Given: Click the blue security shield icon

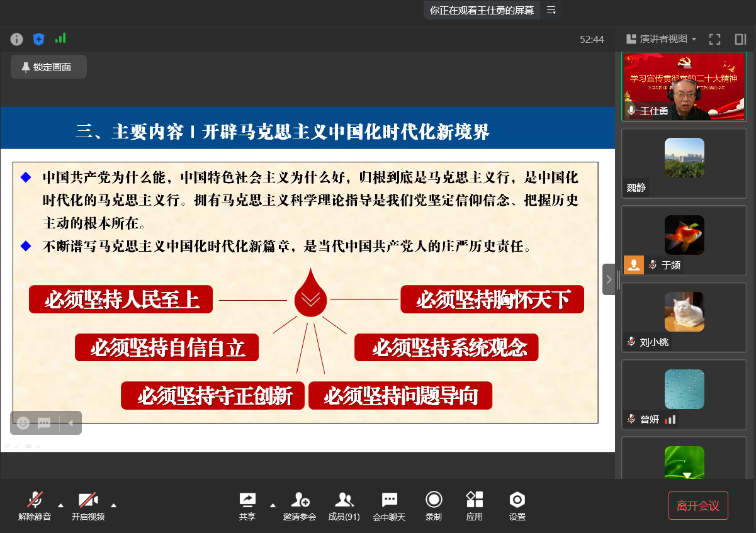Looking at the screenshot, I should (38, 39).
